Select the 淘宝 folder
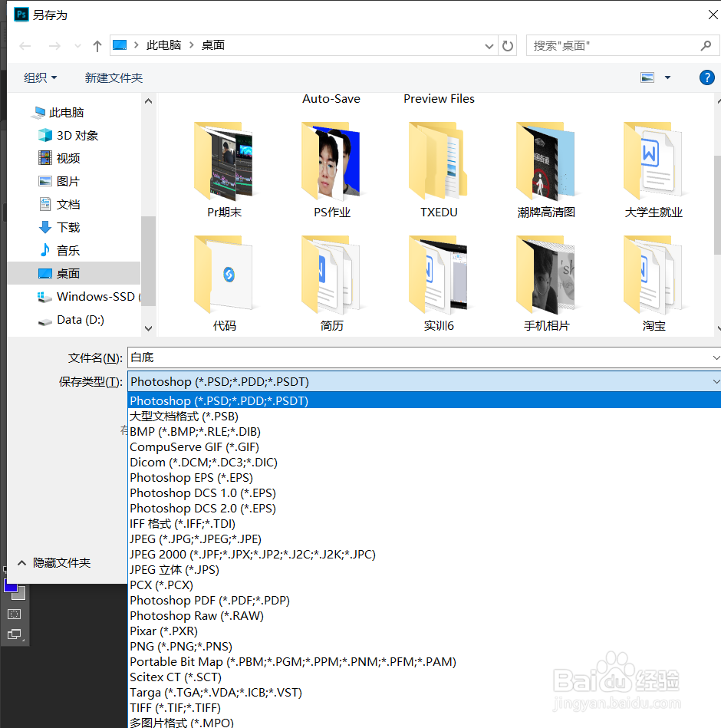Viewport: 721px width, 728px height. tap(654, 284)
